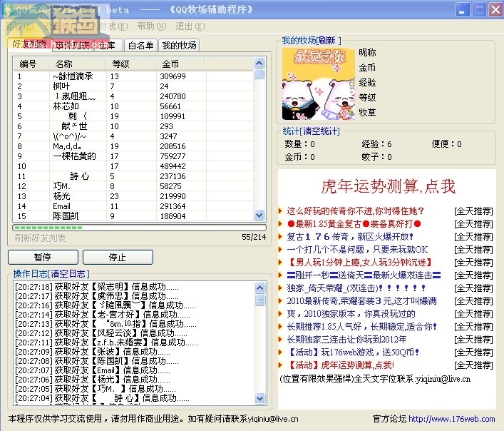Select friend row 陈国凯
Screen dimensions: 504x431
click(133, 216)
